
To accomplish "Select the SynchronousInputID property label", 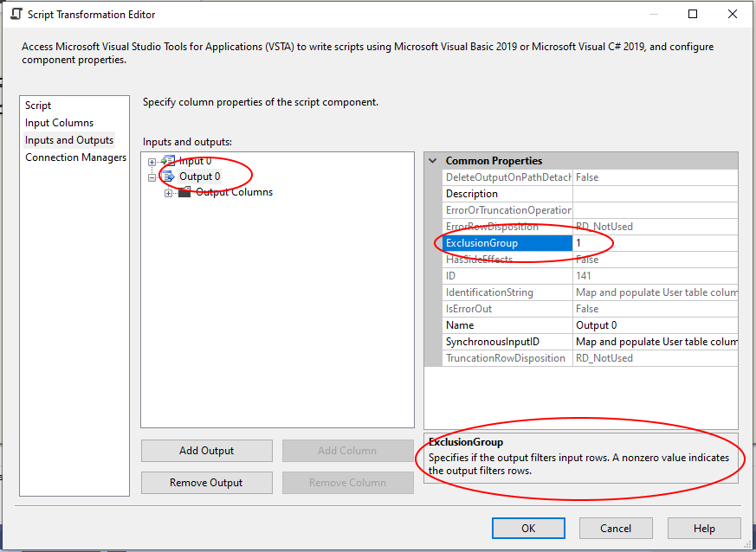I will click(507, 342).
